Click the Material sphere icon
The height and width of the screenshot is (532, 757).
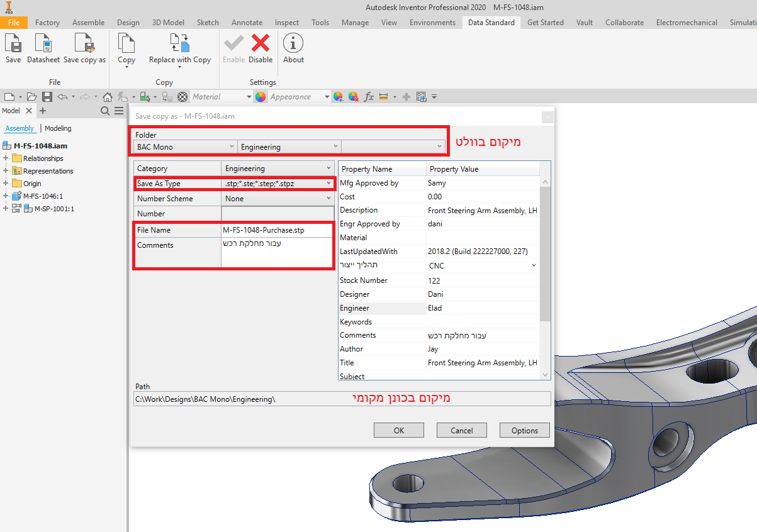pos(182,97)
